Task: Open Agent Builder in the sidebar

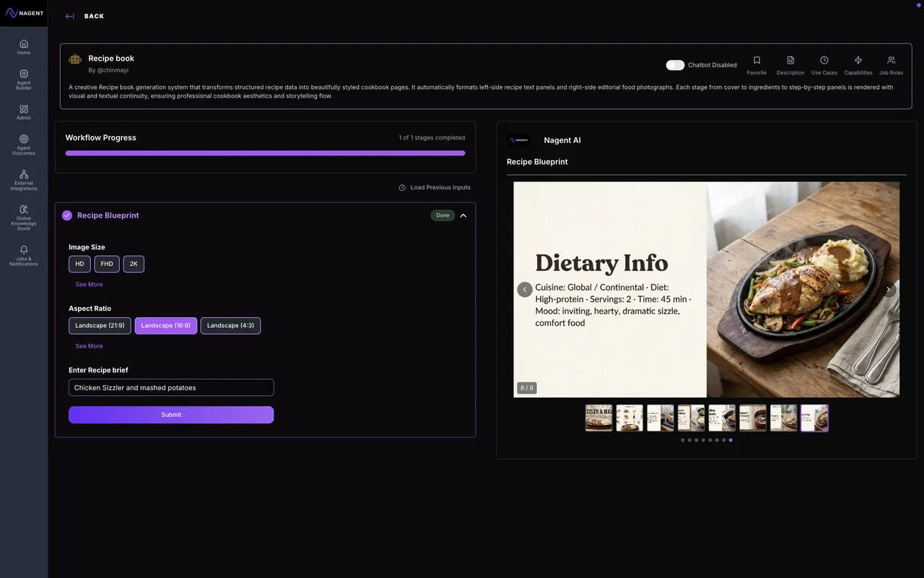Action: [24, 79]
